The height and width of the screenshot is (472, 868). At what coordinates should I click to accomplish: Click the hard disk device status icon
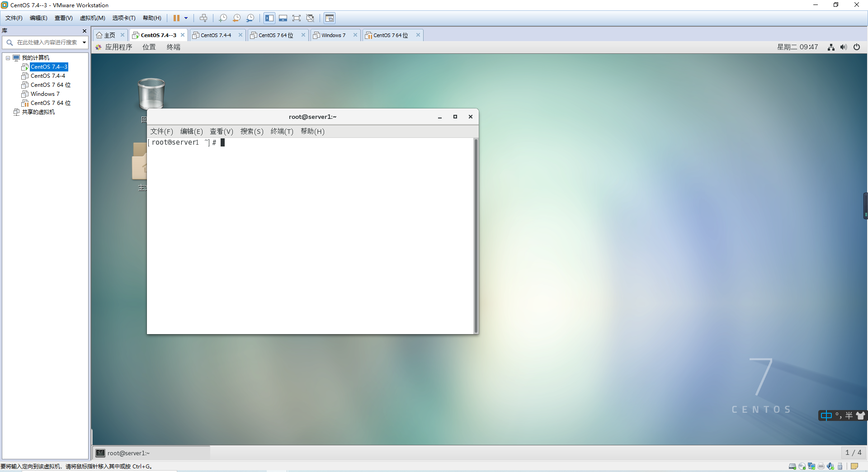click(793, 467)
